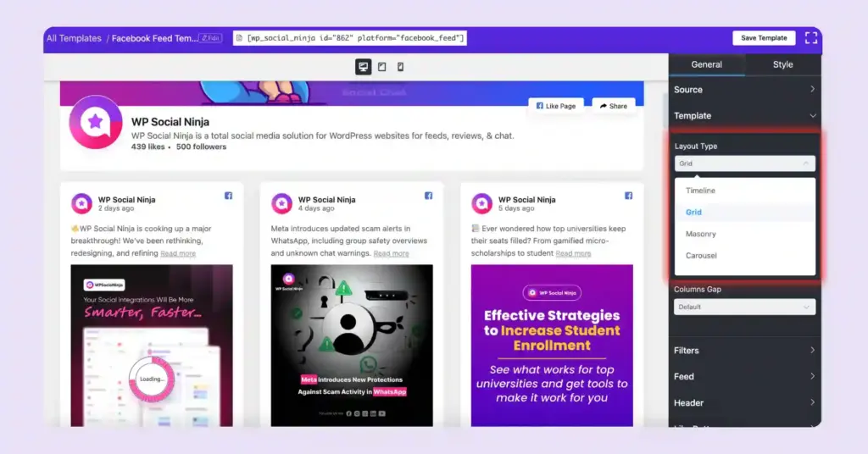Switch to tablet preview icon
868x454 pixels.
click(382, 66)
